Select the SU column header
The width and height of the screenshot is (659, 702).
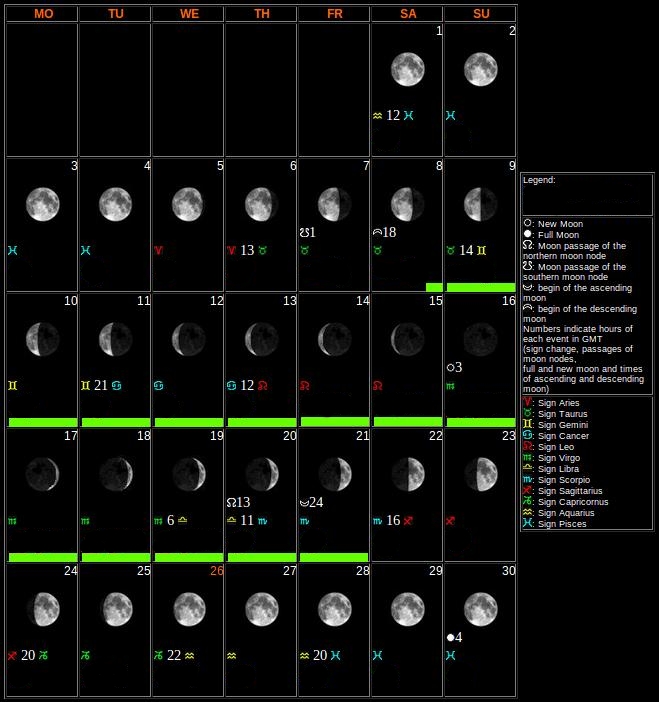[x=480, y=14]
